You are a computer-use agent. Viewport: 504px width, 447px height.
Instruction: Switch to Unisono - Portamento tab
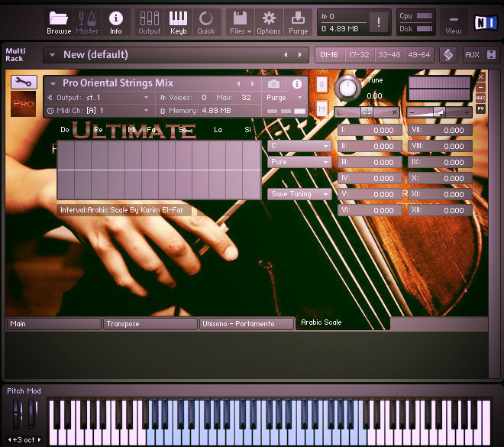point(246,324)
